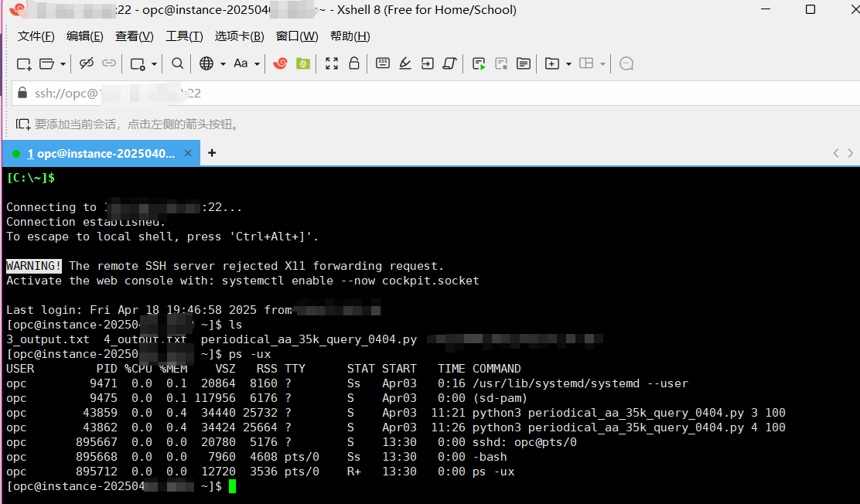
Task: Toggle the screen lock padlock icon
Action: (354, 64)
